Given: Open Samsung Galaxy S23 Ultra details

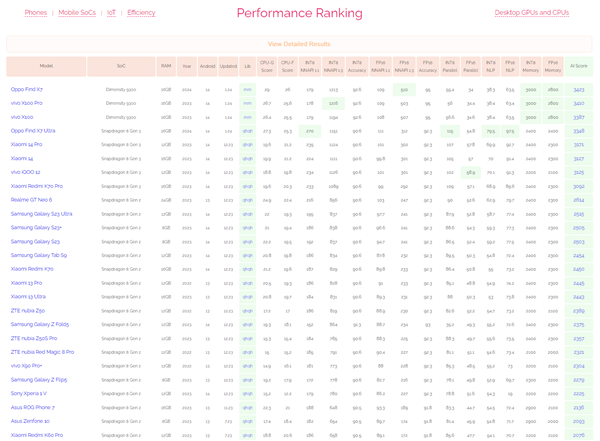Looking at the screenshot, I should click(41, 214).
